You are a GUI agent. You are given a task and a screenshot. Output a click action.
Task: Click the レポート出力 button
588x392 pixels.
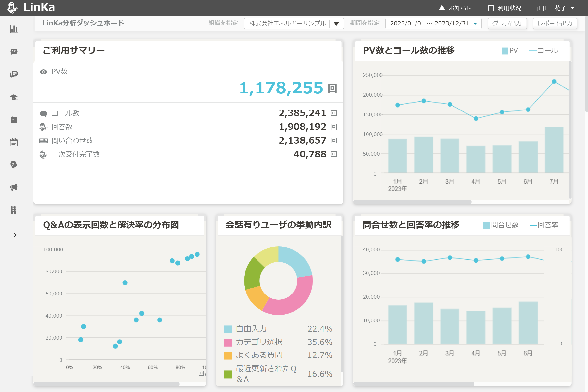555,24
